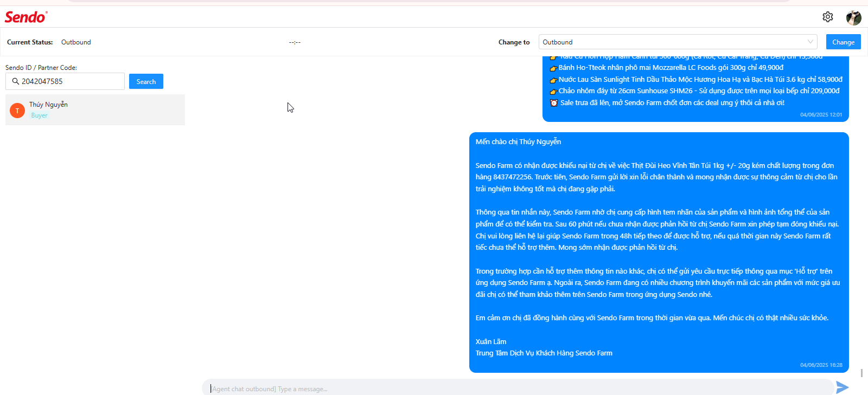Click the Sendo ID / Partner Code label
Image resolution: width=868 pixels, height=395 pixels.
pyautogui.click(x=41, y=68)
